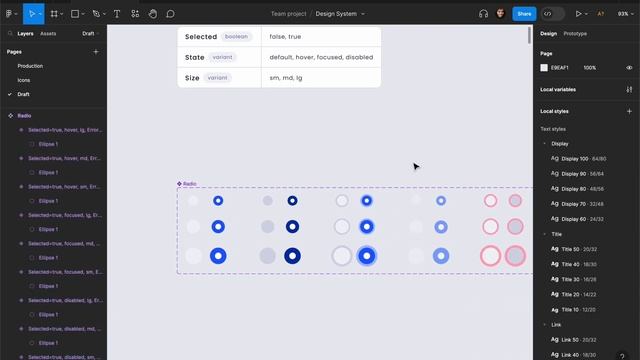Select the Display 60 text style
This screenshot has width=640, height=360.
click(577, 219)
